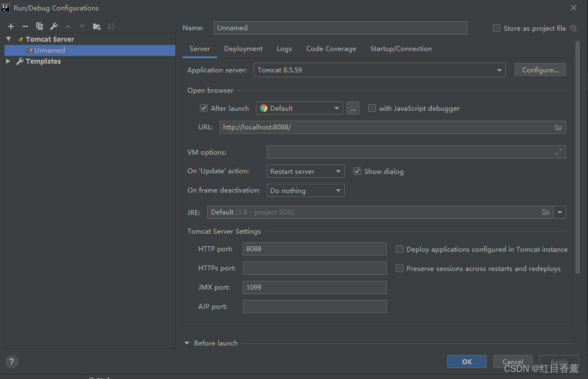Click the right panel vertical scrollbar
This screenshot has width=588, height=379.
tap(578, 157)
